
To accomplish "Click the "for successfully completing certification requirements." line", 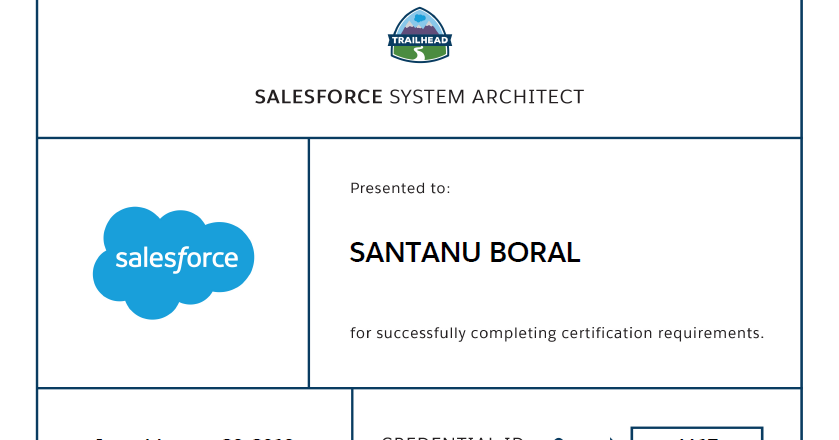I will pos(557,333).
